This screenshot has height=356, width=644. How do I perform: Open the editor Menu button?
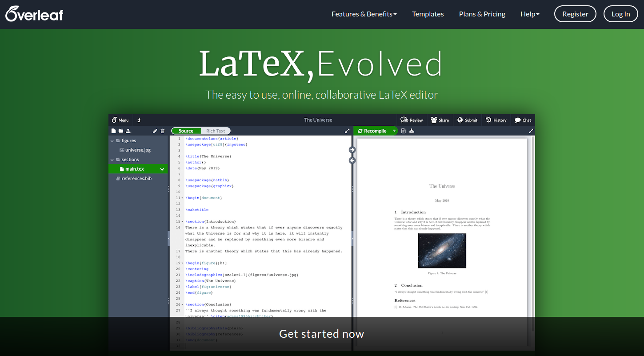pos(120,120)
